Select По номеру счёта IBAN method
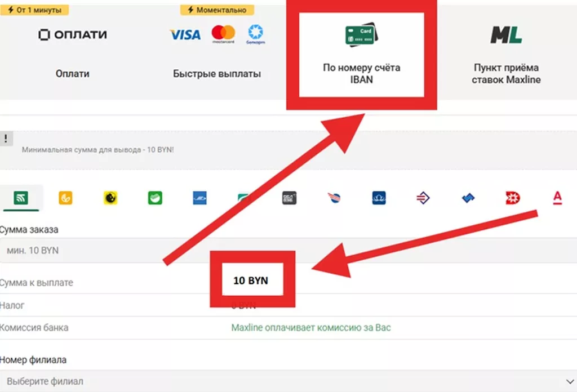Viewport: 577px width, 392px height. click(x=361, y=55)
